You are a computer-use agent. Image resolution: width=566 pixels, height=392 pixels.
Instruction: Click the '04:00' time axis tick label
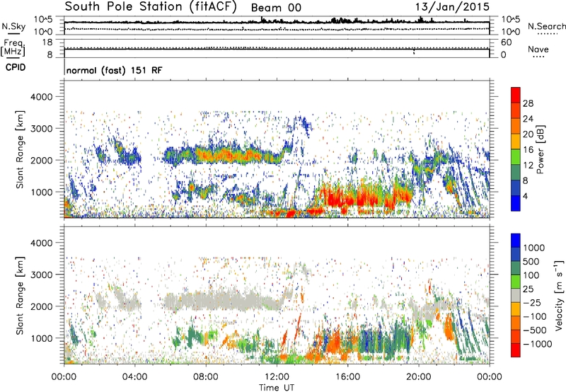tap(134, 377)
